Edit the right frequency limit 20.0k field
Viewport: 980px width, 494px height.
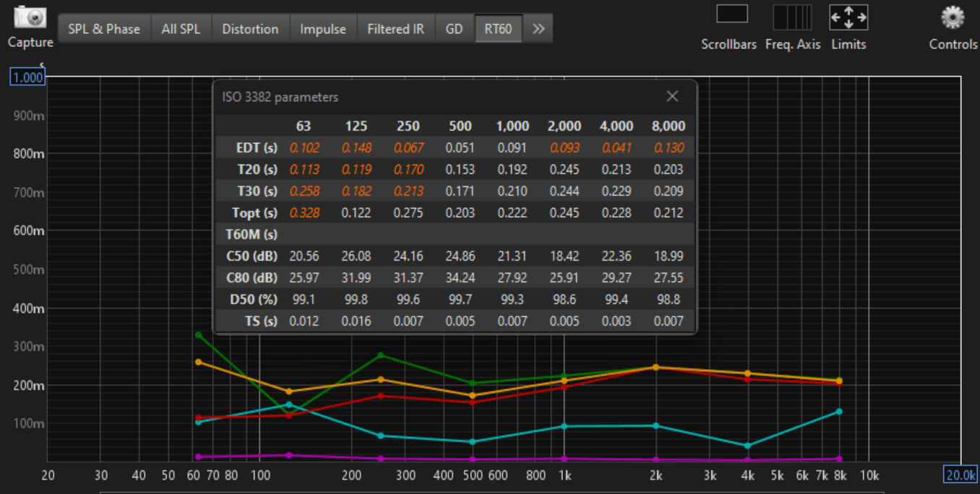click(961, 474)
